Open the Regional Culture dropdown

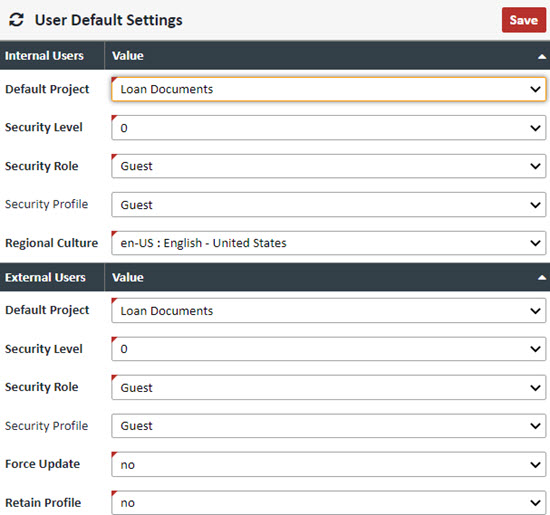(x=328, y=243)
